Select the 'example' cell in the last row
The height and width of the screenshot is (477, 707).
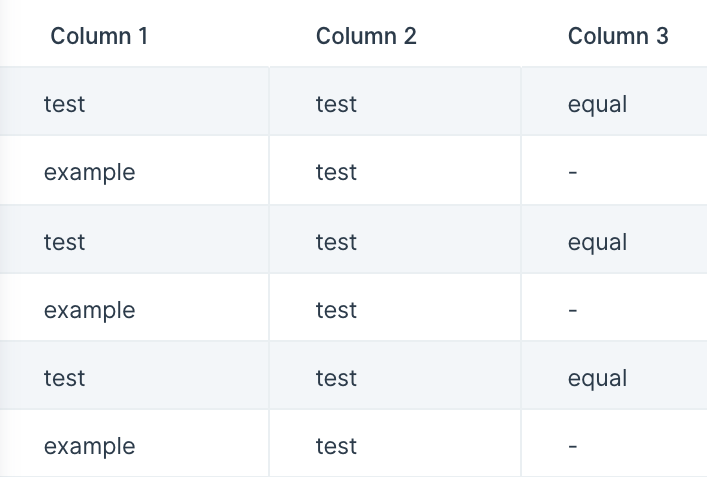[134, 443]
